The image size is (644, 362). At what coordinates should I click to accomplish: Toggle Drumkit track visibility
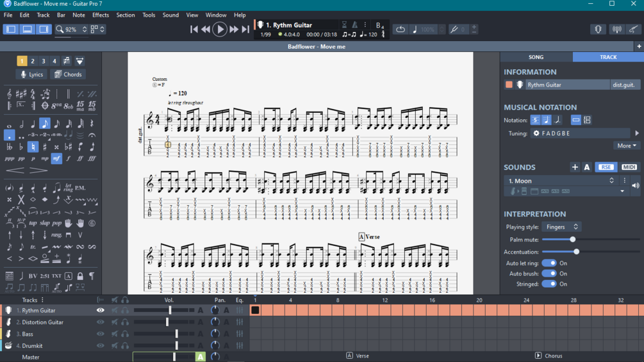pyautogui.click(x=100, y=345)
